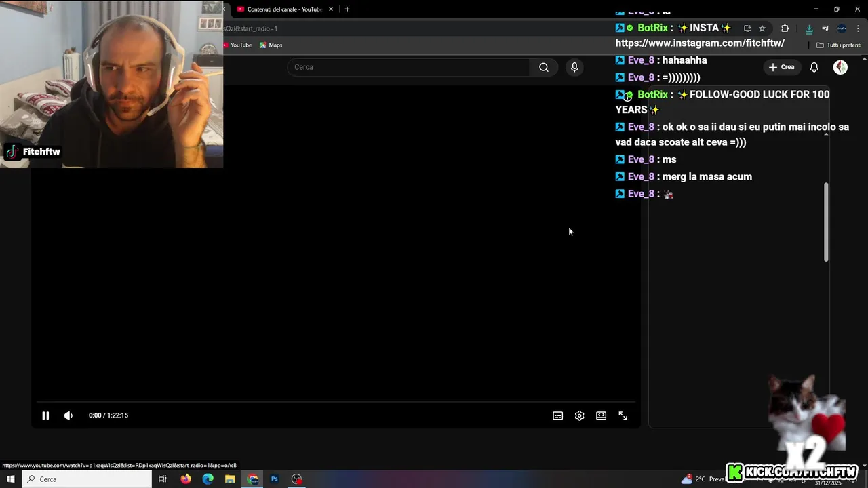Open OBS Studio from taskbar

point(297,479)
